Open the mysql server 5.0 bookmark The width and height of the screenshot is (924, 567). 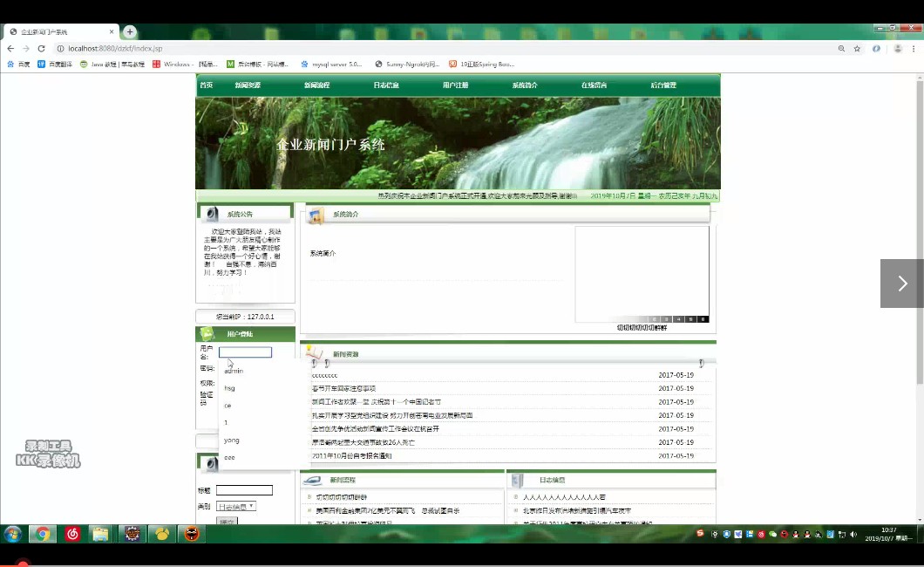pos(331,65)
